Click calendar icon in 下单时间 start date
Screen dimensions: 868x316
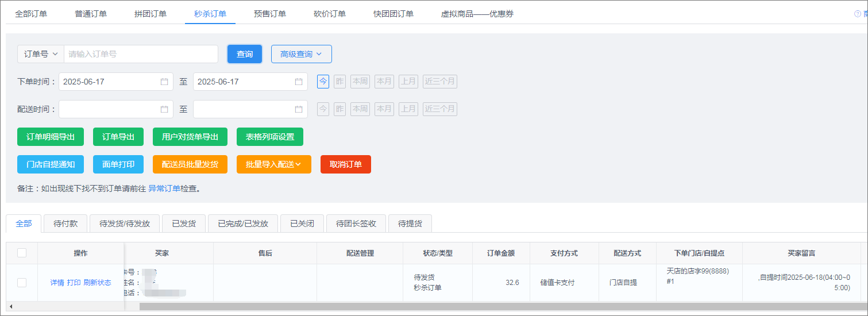[x=164, y=82]
